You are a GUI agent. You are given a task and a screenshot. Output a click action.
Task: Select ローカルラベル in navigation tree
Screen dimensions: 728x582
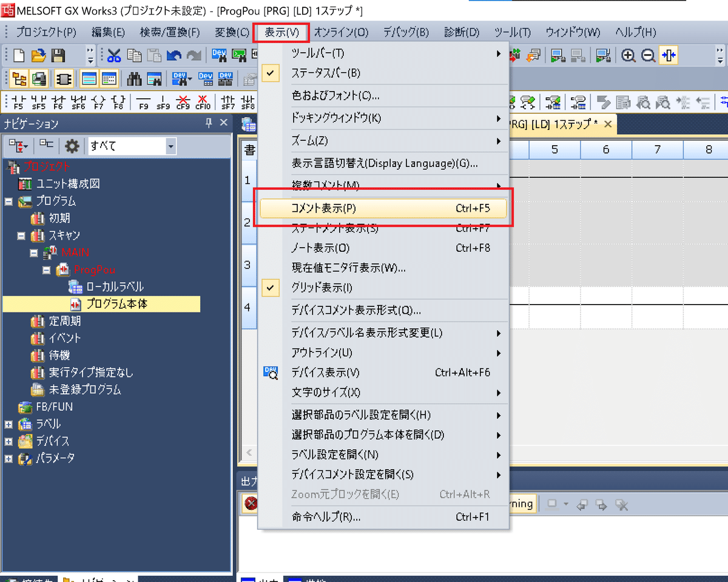coord(114,287)
